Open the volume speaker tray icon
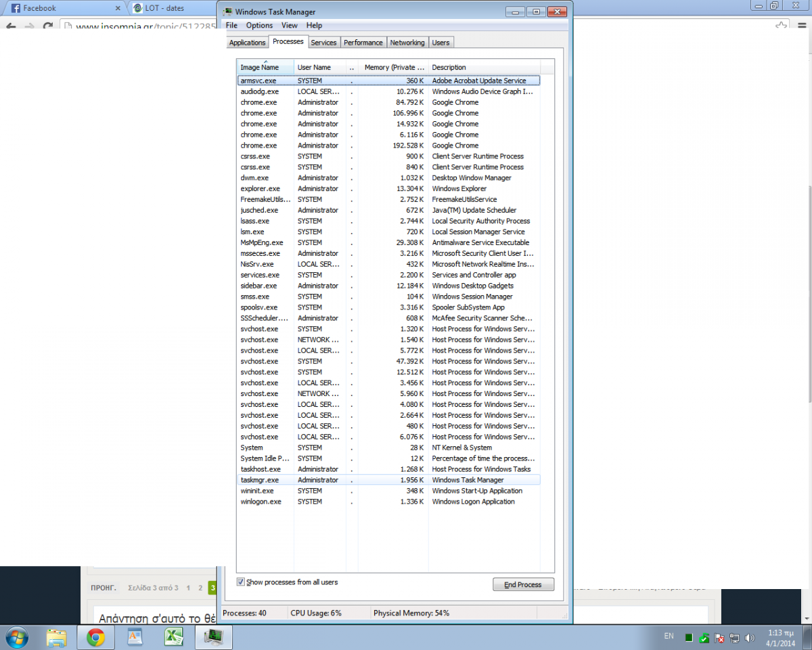The width and height of the screenshot is (812, 650). 749,638
